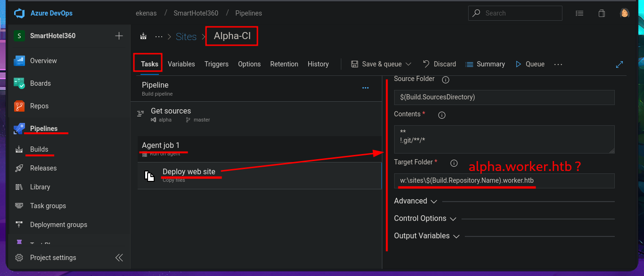Expand the Advanced section
Viewport: 644px width, 276px height.
point(415,201)
